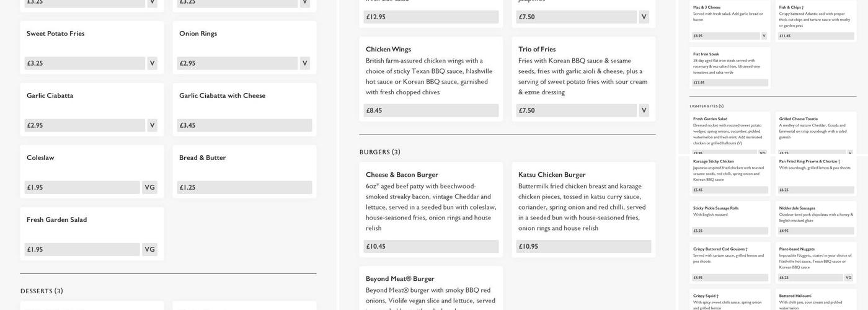Click the VG badge on Coleslaw
868x310 pixels.
click(x=149, y=187)
